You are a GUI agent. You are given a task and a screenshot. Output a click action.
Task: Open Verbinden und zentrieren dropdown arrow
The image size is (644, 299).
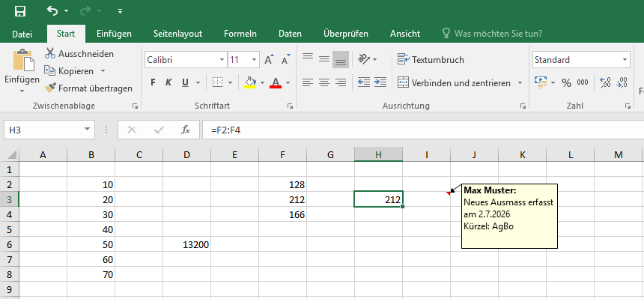click(x=520, y=82)
